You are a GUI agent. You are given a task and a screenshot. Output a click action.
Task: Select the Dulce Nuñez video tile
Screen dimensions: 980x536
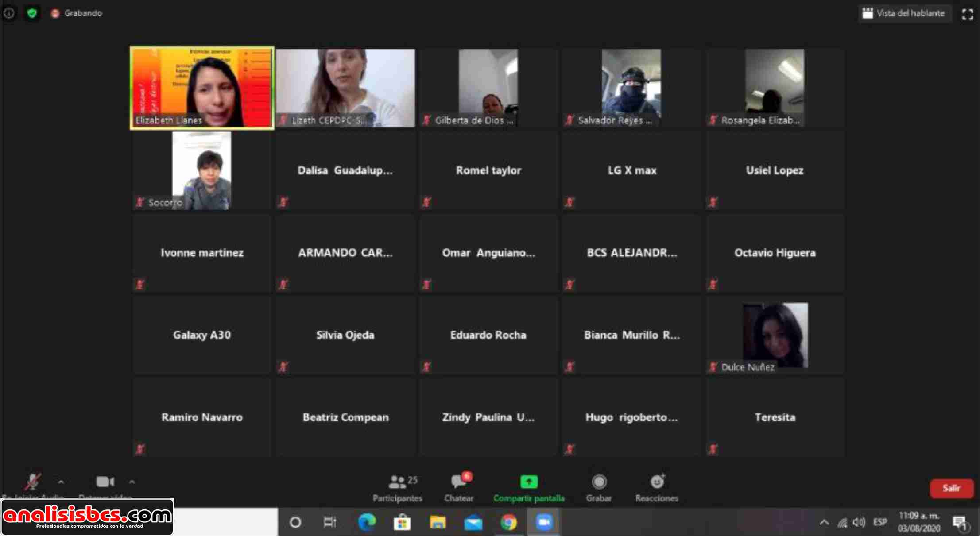click(775, 335)
